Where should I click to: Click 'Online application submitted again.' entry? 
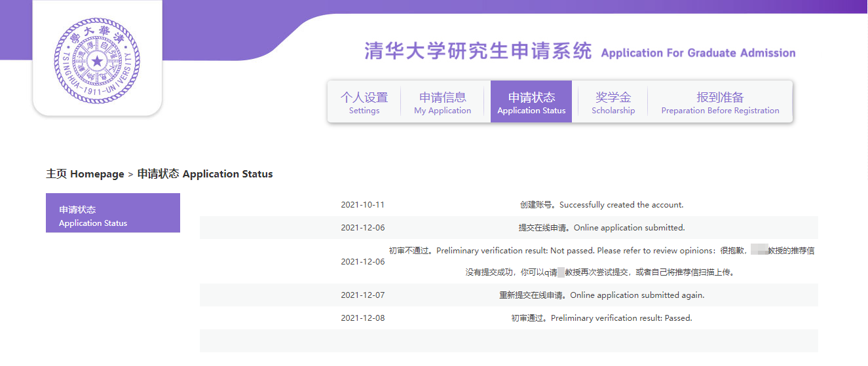[x=601, y=295]
